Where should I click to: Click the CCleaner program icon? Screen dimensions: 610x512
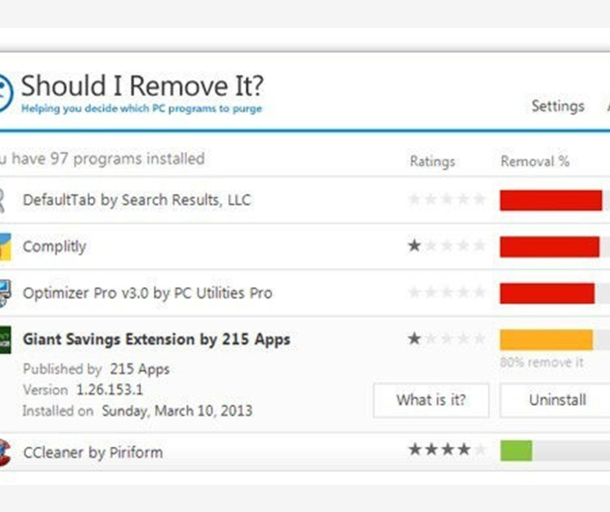pos(5,452)
